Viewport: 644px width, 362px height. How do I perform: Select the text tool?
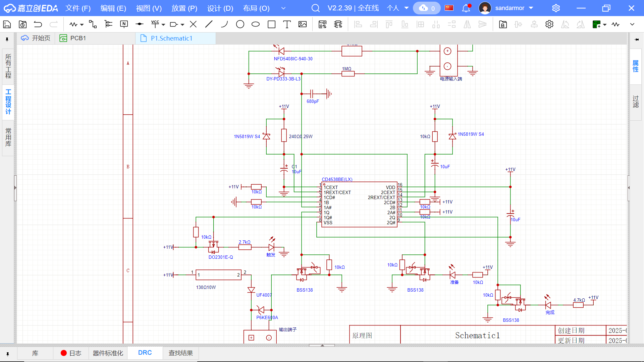coord(287,24)
